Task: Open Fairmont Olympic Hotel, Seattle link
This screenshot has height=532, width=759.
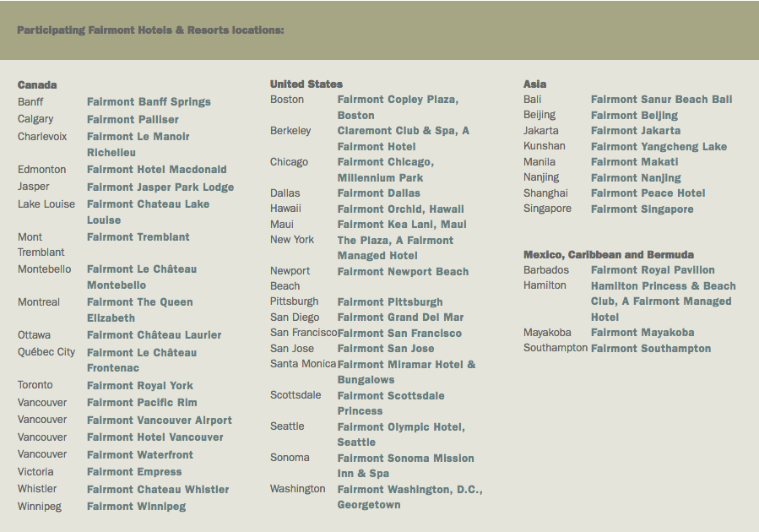Action: [x=401, y=435]
